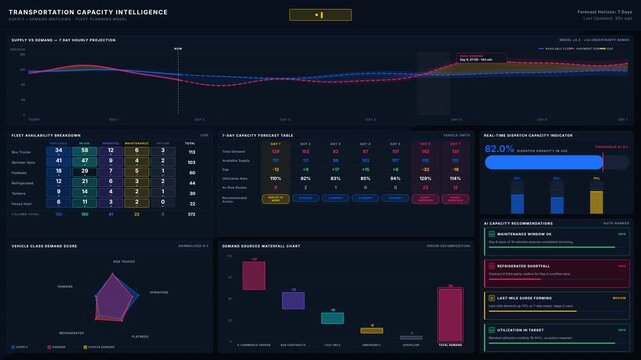Screen dimensions: 641x360
Task: Click the Day 1 column header in forecast
Action: (x=276, y=144)
